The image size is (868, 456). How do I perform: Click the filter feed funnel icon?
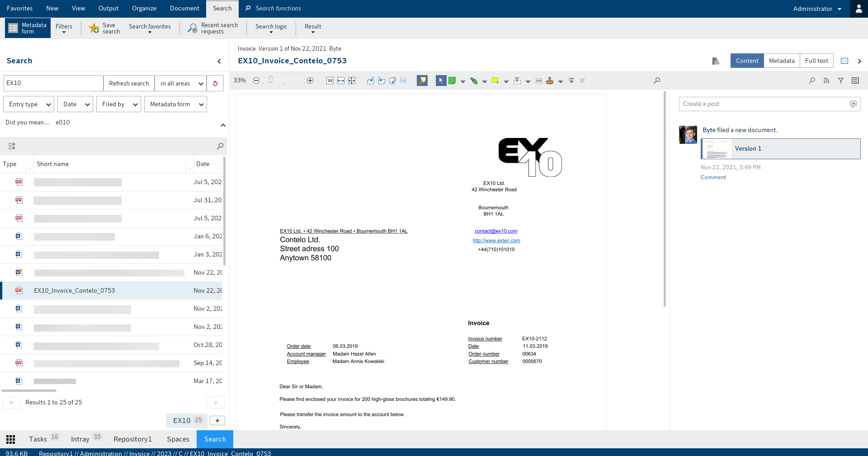(841, 81)
